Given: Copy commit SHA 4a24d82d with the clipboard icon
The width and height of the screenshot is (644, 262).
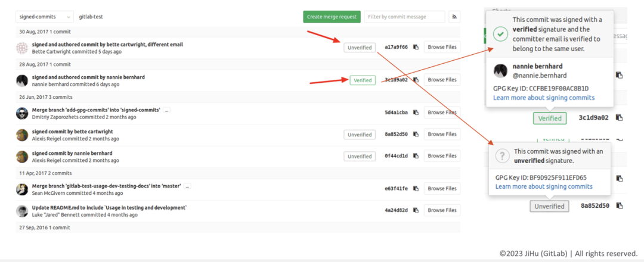Looking at the screenshot, I should (x=416, y=210).
